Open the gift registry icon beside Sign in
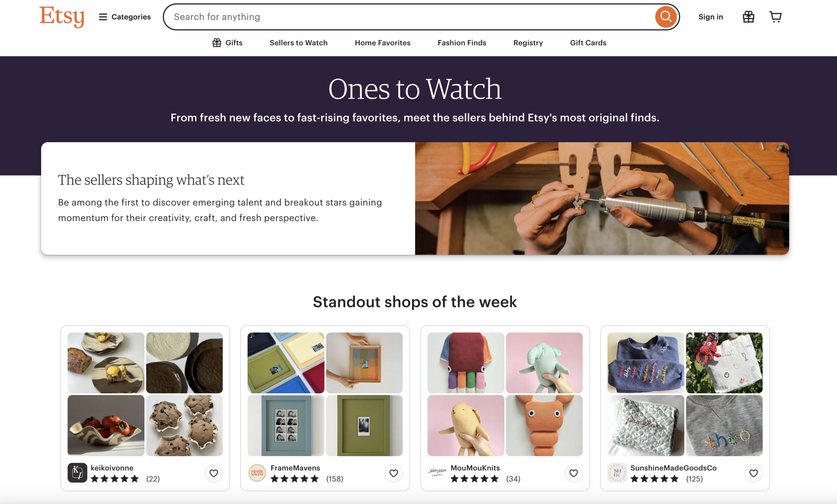The height and width of the screenshot is (504, 837). (x=748, y=17)
